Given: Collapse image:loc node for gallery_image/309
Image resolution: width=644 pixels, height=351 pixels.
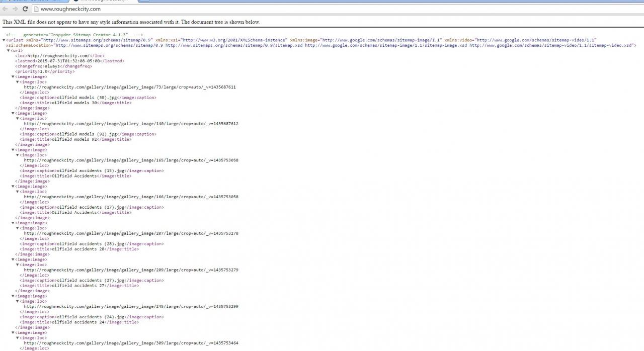Looking at the screenshot, I should [x=18, y=338].
